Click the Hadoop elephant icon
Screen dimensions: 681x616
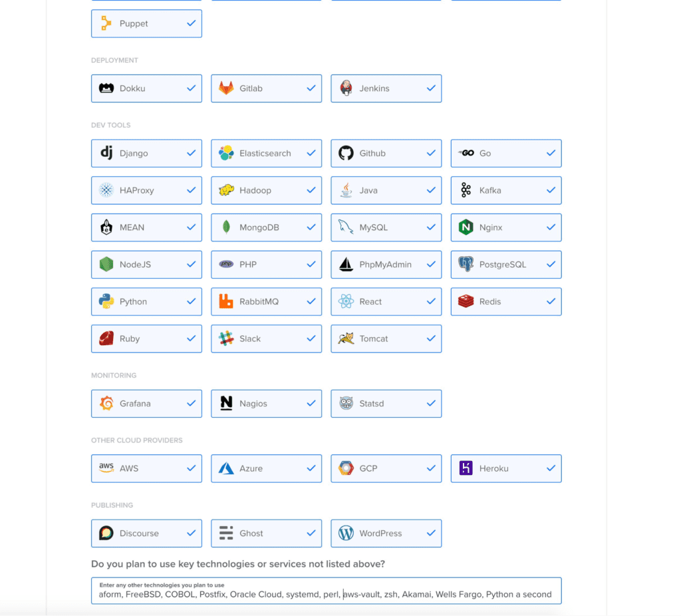[226, 190]
